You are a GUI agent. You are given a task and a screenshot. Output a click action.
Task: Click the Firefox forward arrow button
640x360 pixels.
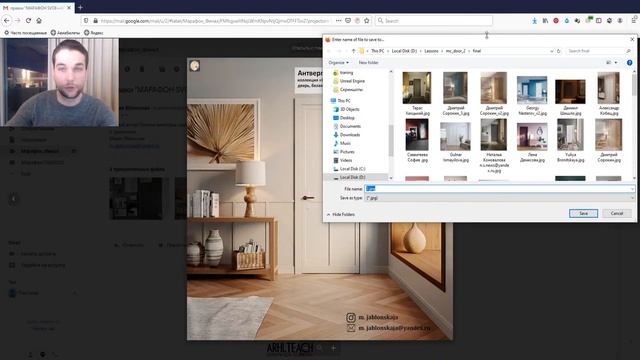(x=18, y=20)
